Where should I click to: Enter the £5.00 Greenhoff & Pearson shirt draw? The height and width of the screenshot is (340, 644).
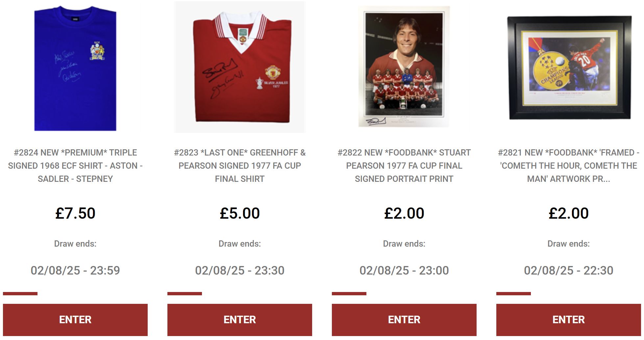[x=240, y=320]
